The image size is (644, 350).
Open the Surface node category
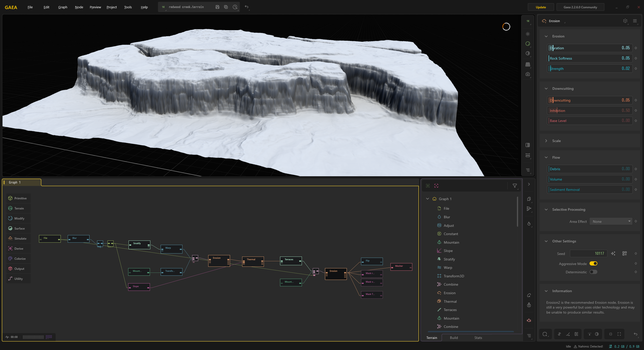[x=18, y=228]
